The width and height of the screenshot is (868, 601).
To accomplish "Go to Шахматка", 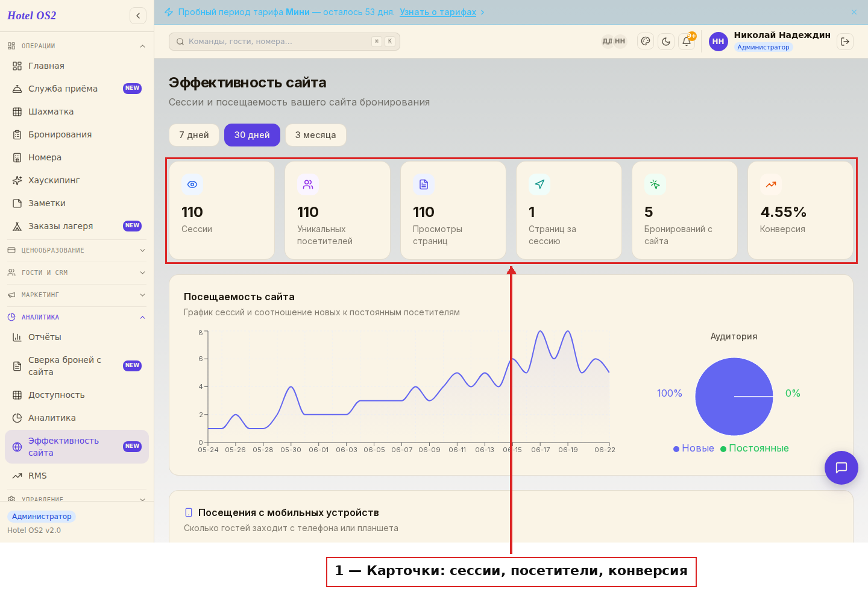I will [x=77, y=112].
